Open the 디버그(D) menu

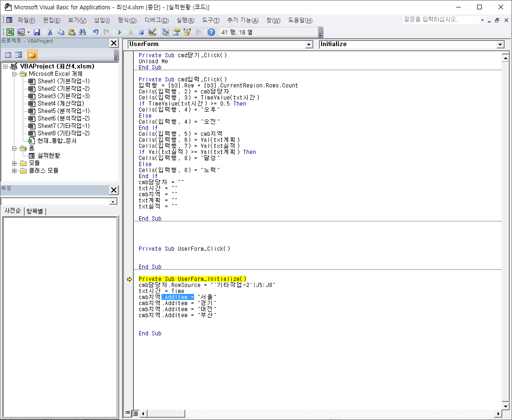pyautogui.click(x=156, y=20)
